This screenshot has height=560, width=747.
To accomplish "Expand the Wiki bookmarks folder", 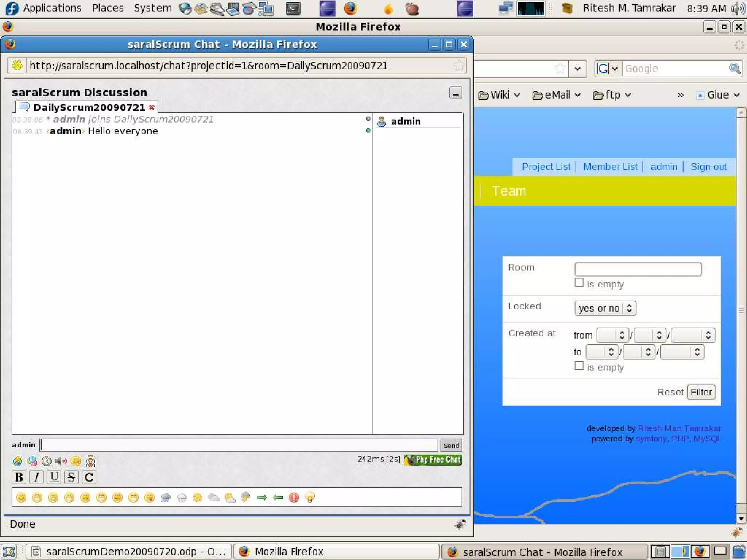I will click(x=499, y=95).
